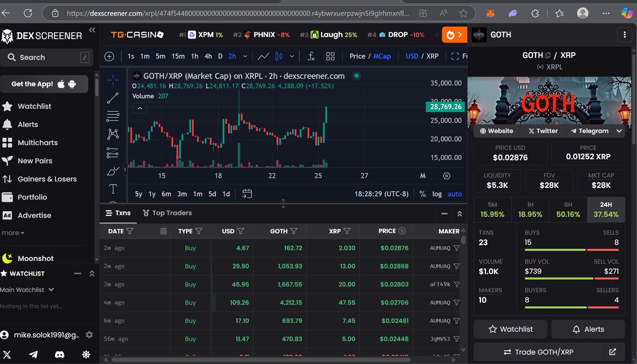Switch chart to Price mode
This screenshot has width=637, height=364.
(357, 56)
